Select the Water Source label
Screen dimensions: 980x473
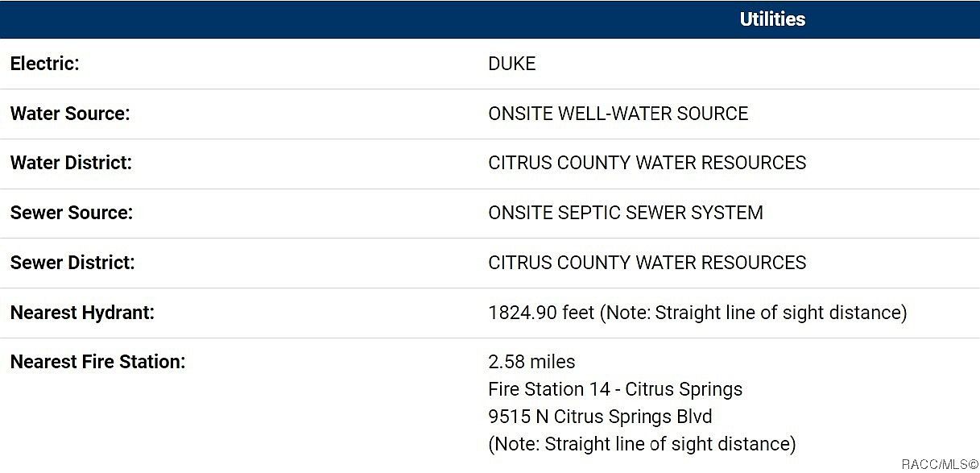[70, 114]
